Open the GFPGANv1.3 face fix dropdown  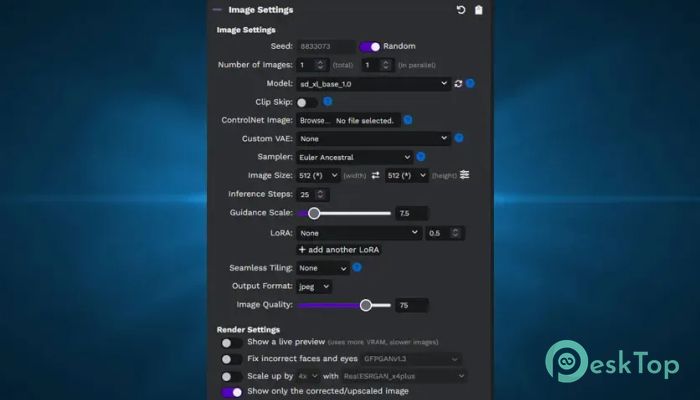[x=411, y=359]
